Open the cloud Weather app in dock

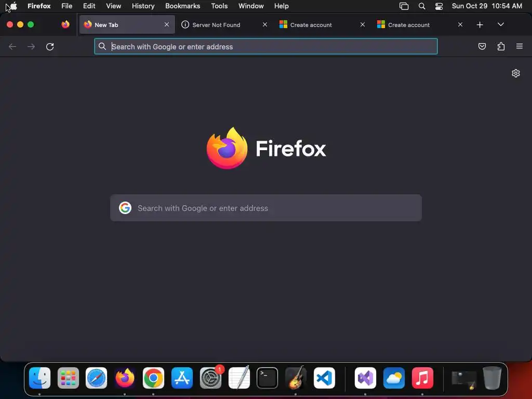click(x=394, y=378)
